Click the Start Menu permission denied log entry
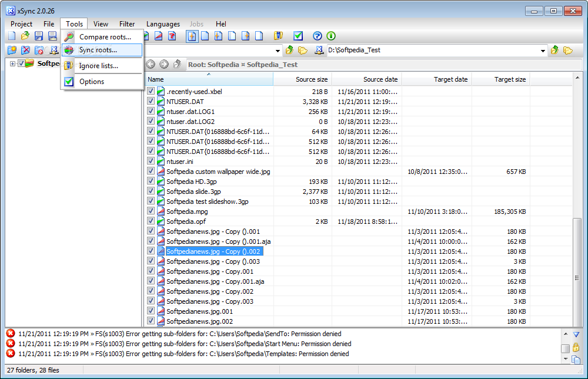588x379 pixels. click(185, 344)
